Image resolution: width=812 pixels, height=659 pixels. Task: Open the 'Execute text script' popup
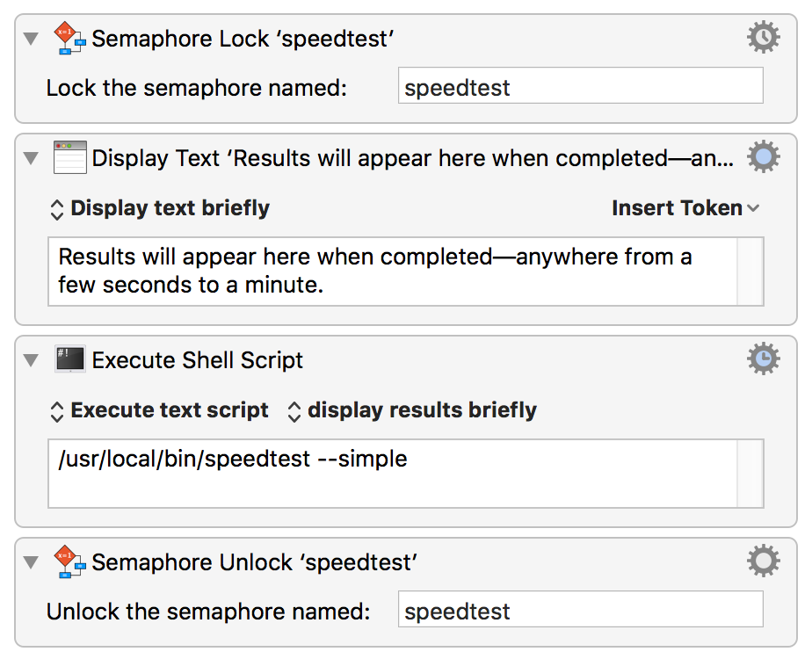pyautogui.click(x=159, y=411)
